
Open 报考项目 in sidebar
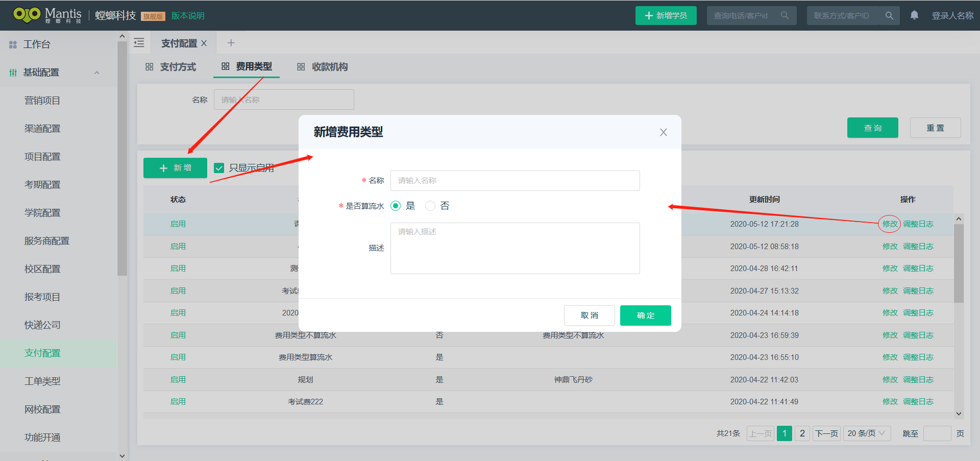pos(42,297)
